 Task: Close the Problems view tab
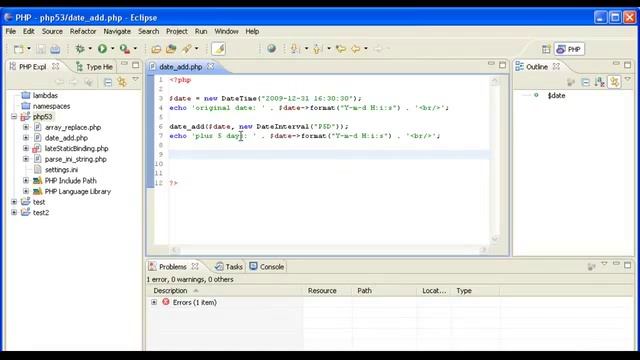point(195,266)
